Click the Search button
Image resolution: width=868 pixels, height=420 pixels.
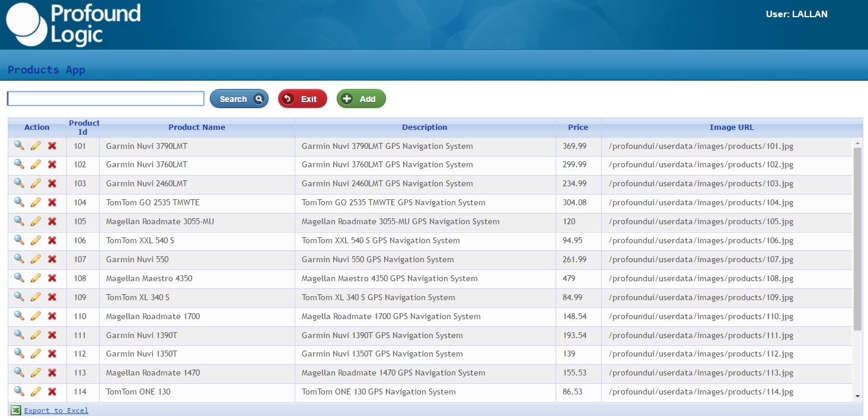click(239, 99)
